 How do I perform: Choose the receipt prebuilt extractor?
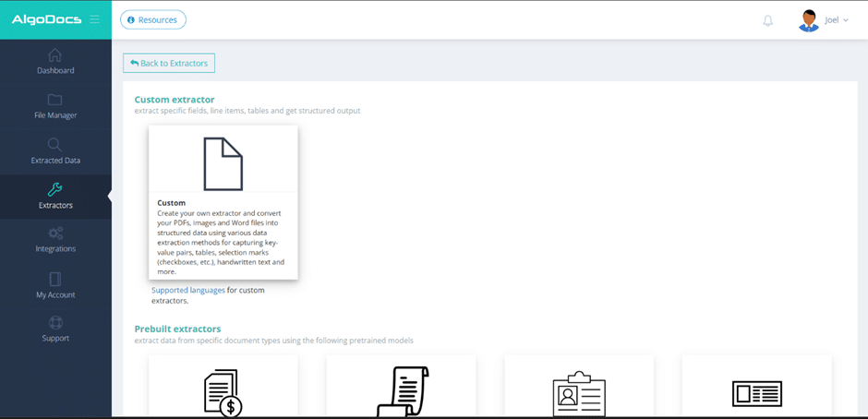(x=401, y=392)
